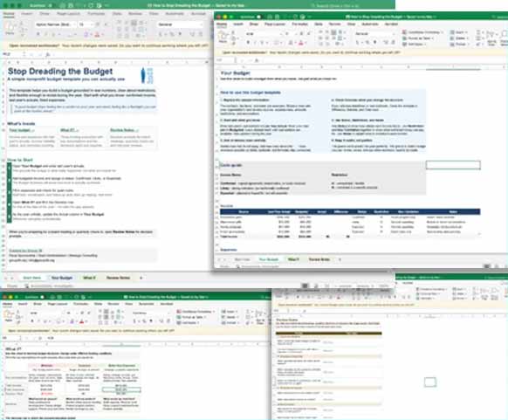Click the "What's Inside" heading in Start Here sheet
508x420 pixels.
[21, 123]
